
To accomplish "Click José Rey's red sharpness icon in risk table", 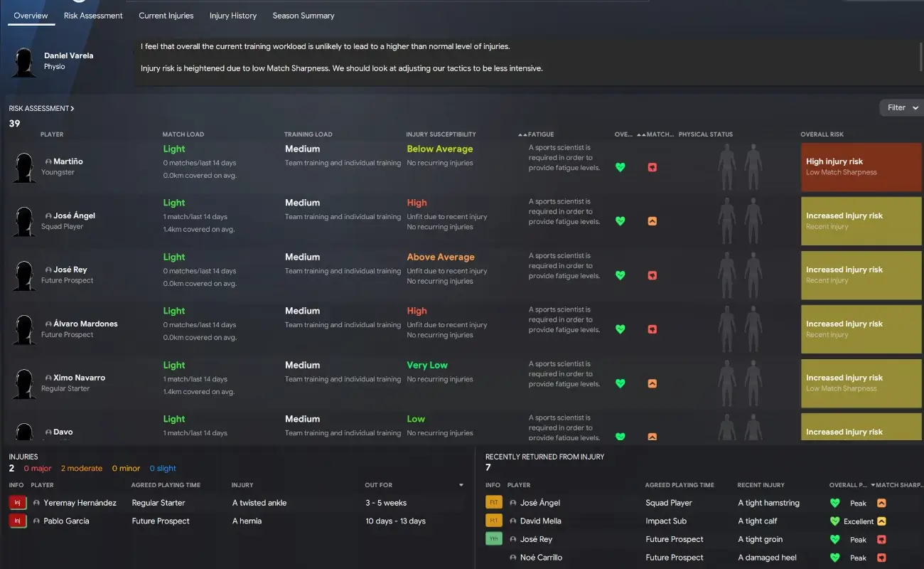I will click(652, 275).
